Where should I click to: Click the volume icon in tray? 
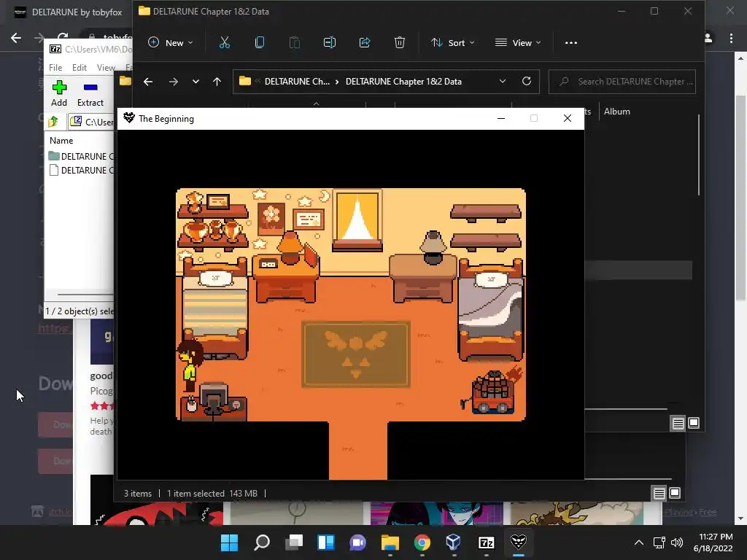click(x=676, y=542)
